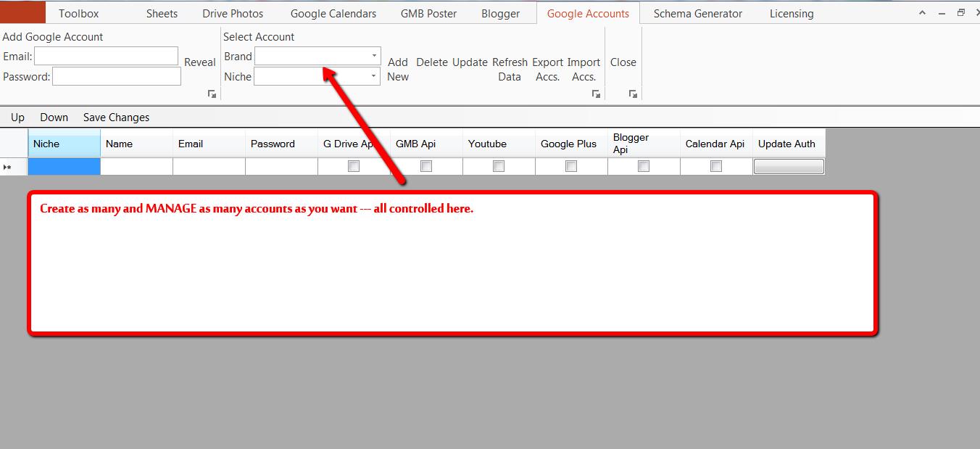The height and width of the screenshot is (449, 980).
Task: Switch to the Sheets tab
Action: click(162, 13)
